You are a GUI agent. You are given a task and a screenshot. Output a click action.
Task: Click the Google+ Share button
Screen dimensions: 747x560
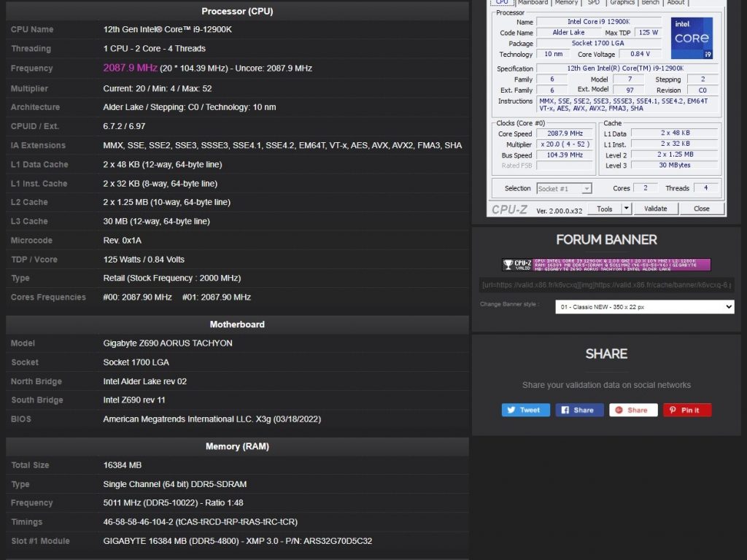tap(633, 410)
